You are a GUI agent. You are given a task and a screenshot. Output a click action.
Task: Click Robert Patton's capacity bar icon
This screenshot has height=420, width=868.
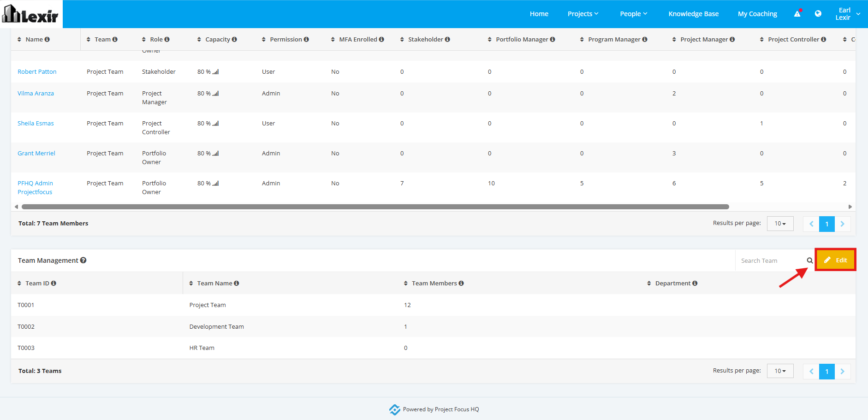tap(216, 72)
